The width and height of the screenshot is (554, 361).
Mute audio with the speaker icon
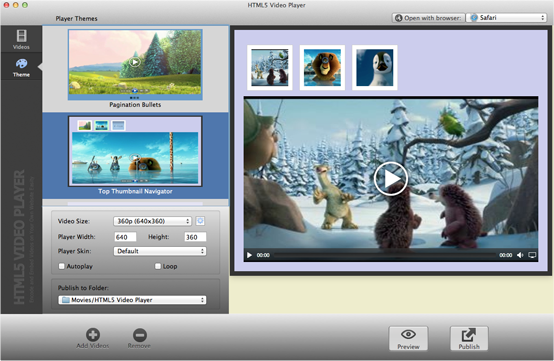[520, 255]
